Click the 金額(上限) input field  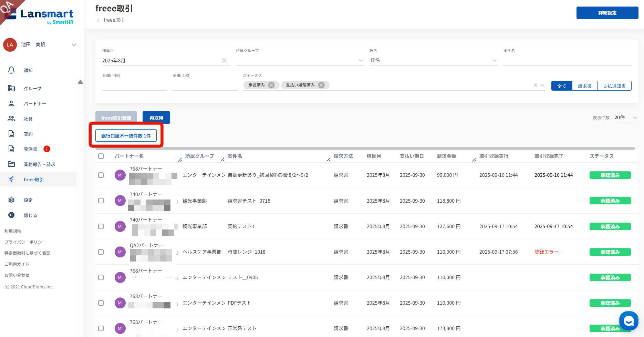point(205,85)
